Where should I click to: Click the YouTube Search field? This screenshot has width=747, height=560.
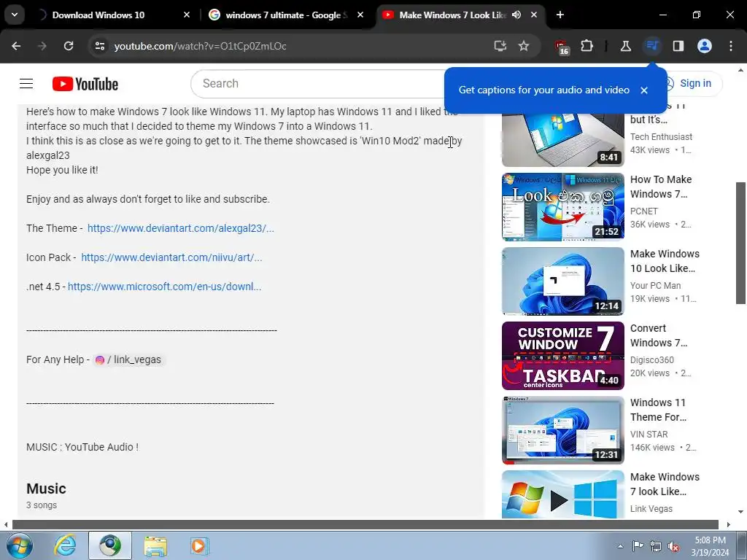click(317, 84)
